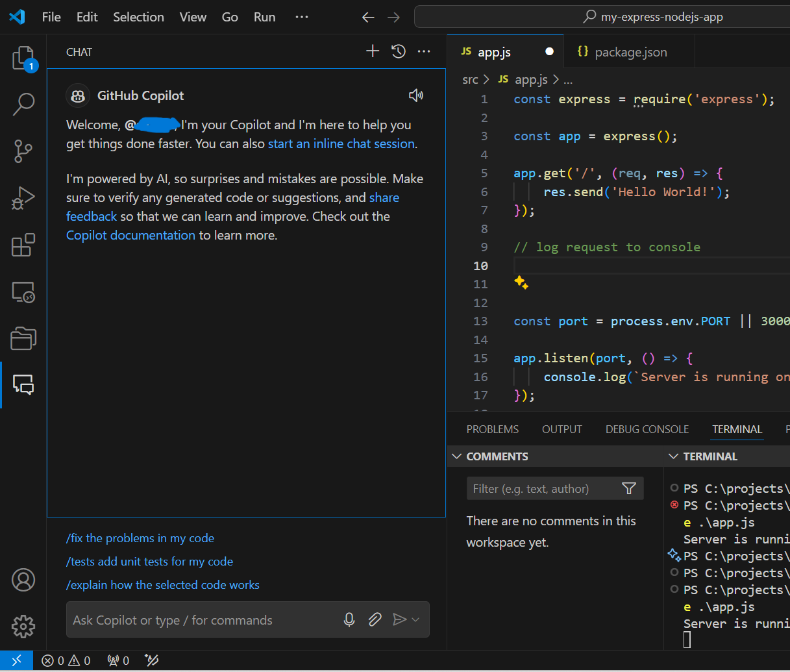Image resolution: width=790 pixels, height=672 pixels.
Task: Open the Source Control view
Action: point(23,151)
